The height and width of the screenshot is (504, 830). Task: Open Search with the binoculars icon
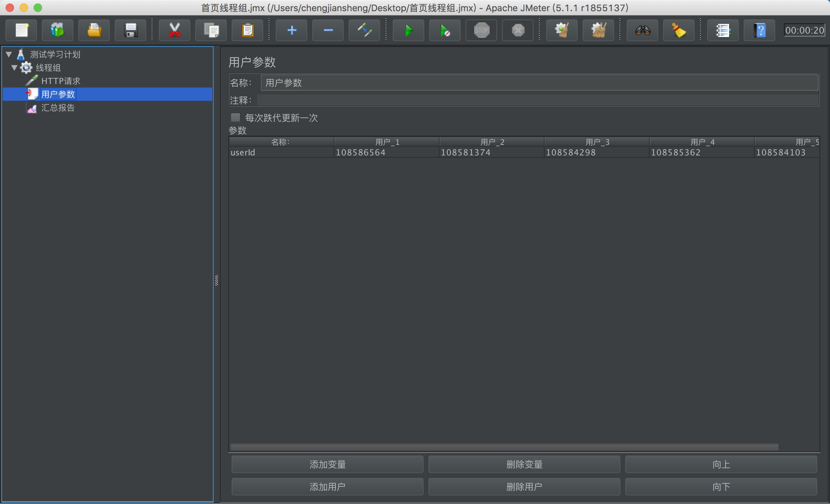click(643, 30)
